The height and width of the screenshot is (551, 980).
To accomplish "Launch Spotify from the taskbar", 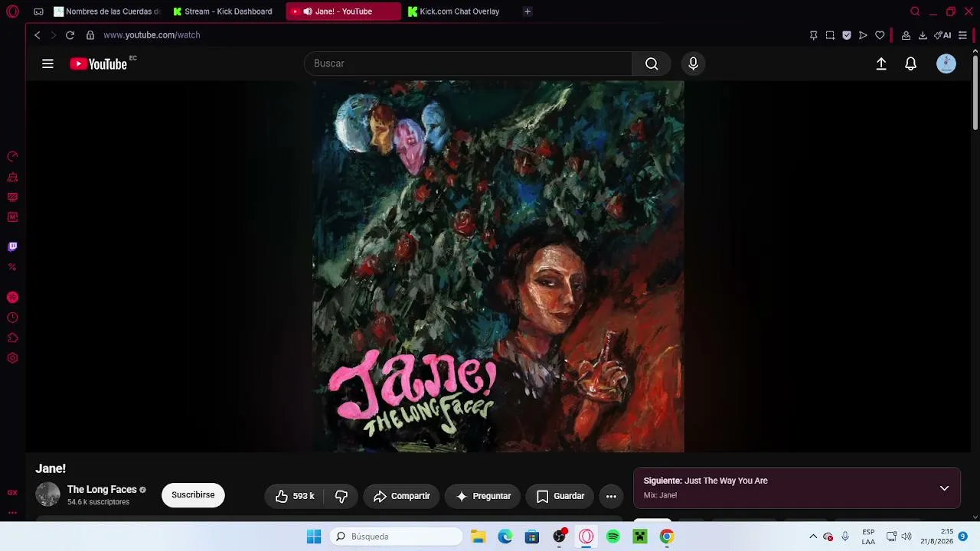I will pos(613,536).
